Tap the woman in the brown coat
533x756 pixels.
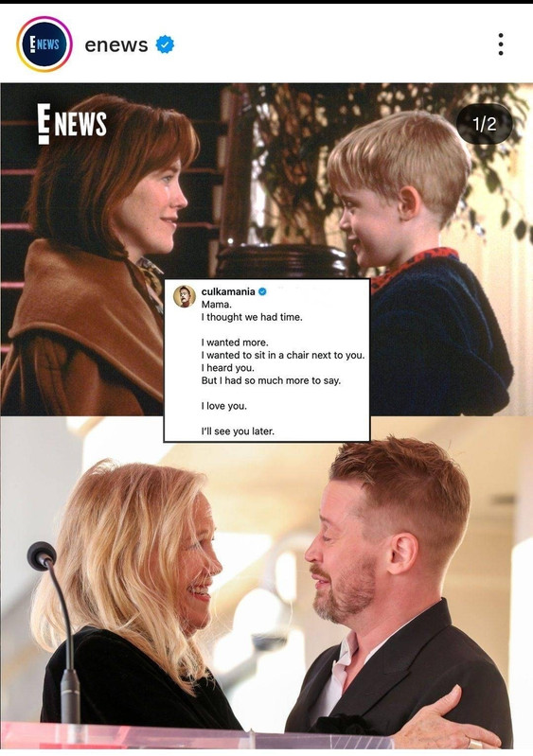click(x=97, y=255)
